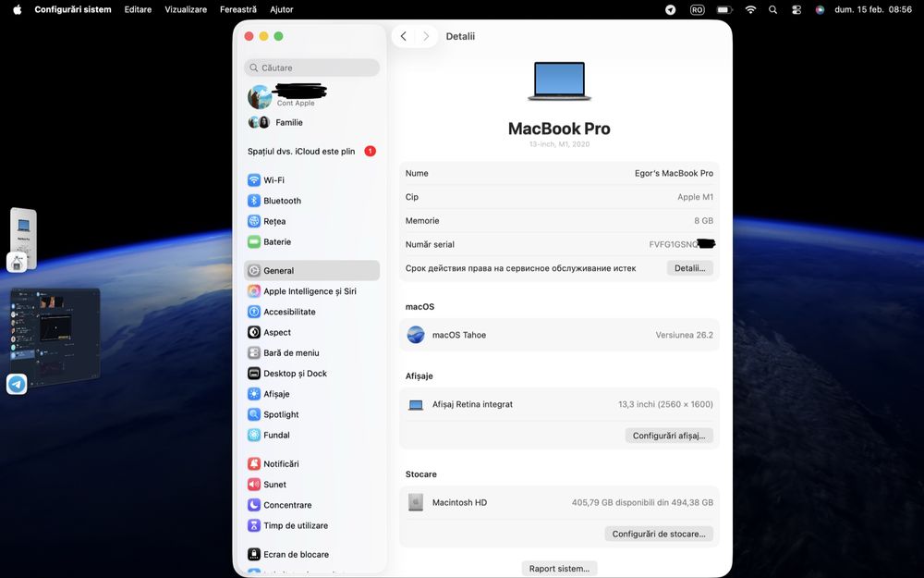Open Concentrare settings
The image size is (924, 578).
[x=311, y=505]
